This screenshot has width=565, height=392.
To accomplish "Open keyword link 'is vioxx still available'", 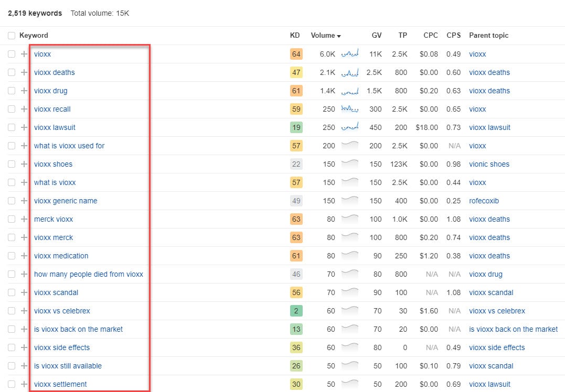I will click(x=68, y=366).
